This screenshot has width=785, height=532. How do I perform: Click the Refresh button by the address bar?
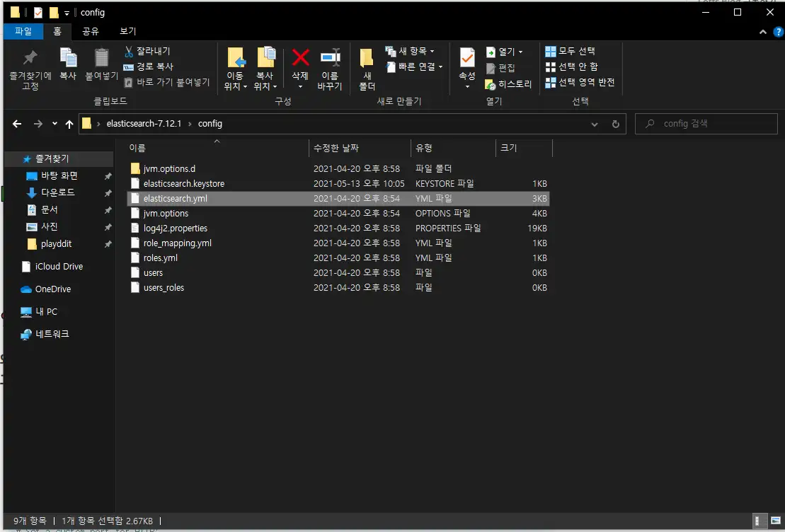pos(615,124)
